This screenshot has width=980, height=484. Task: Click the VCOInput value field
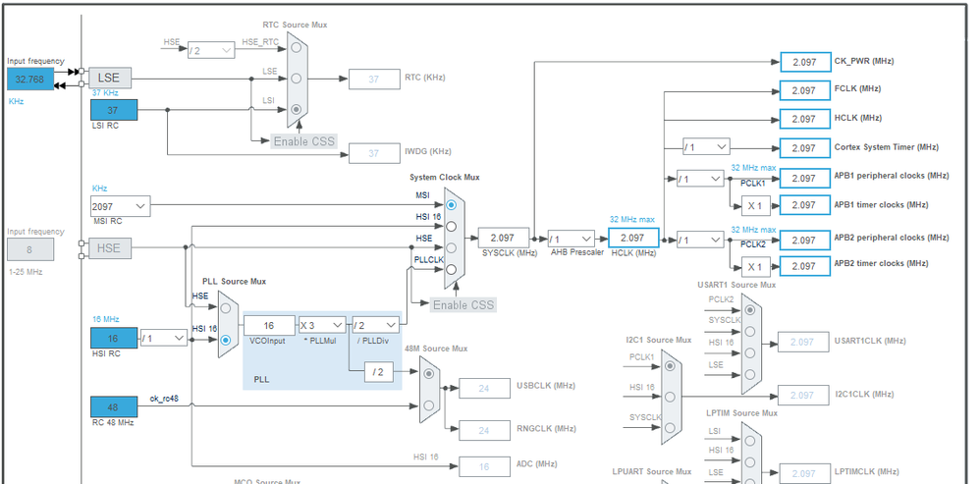[x=269, y=325]
